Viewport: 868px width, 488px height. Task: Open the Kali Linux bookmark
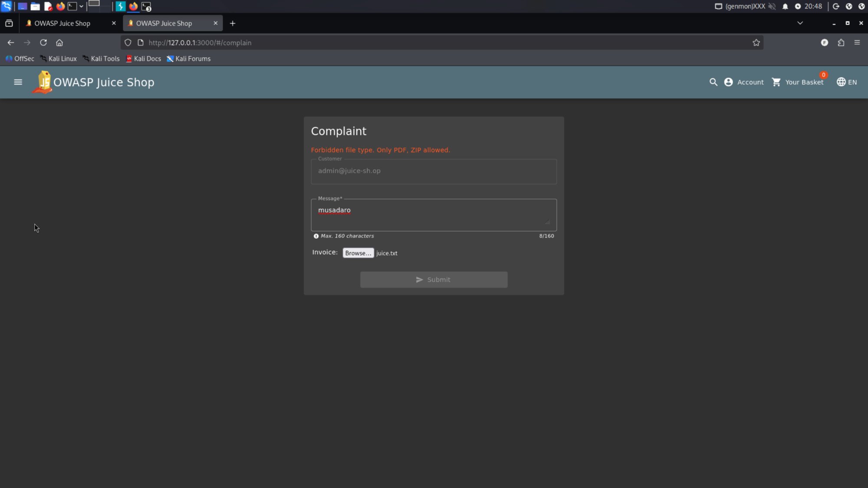click(59, 59)
